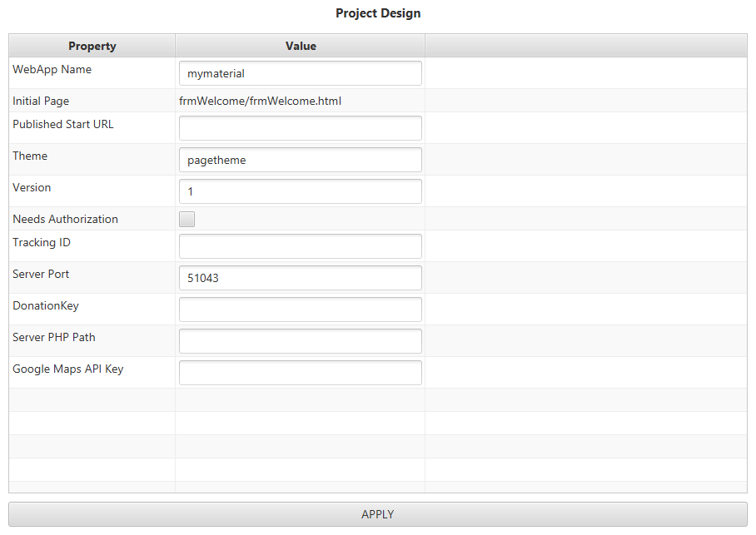Select the Tracking ID property label

[42, 242]
